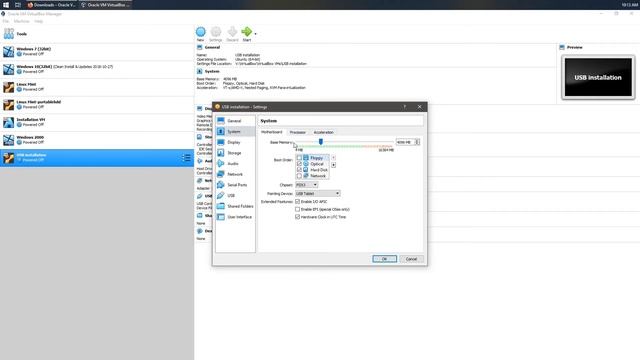640x360 pixels.
Task: Open the Display category in Settings sidebar
Action: [x=235, y=142]
